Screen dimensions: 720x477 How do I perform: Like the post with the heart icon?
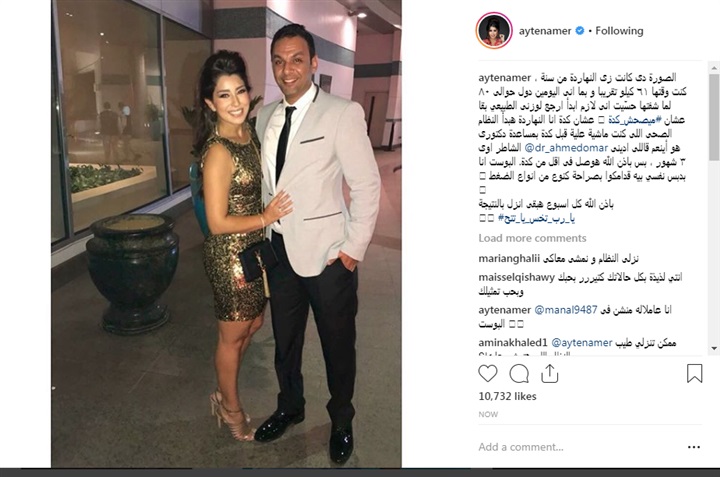[488, 374]
